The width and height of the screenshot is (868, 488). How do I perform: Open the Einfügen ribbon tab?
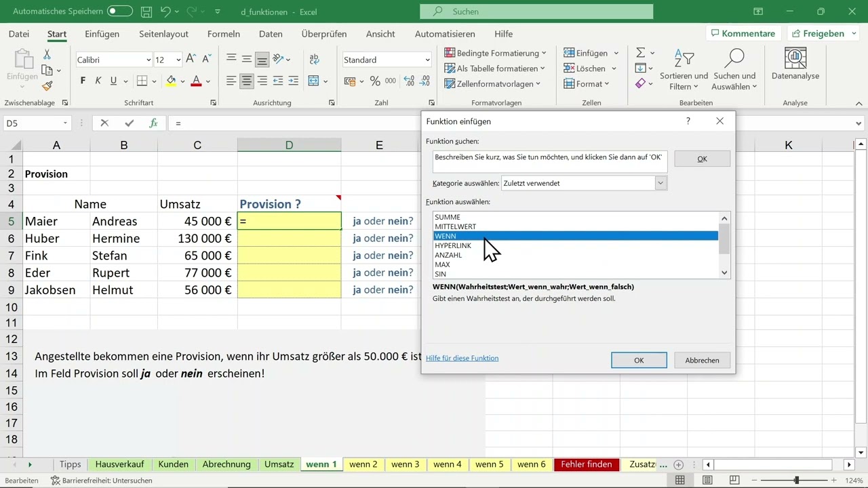point(102,34)
